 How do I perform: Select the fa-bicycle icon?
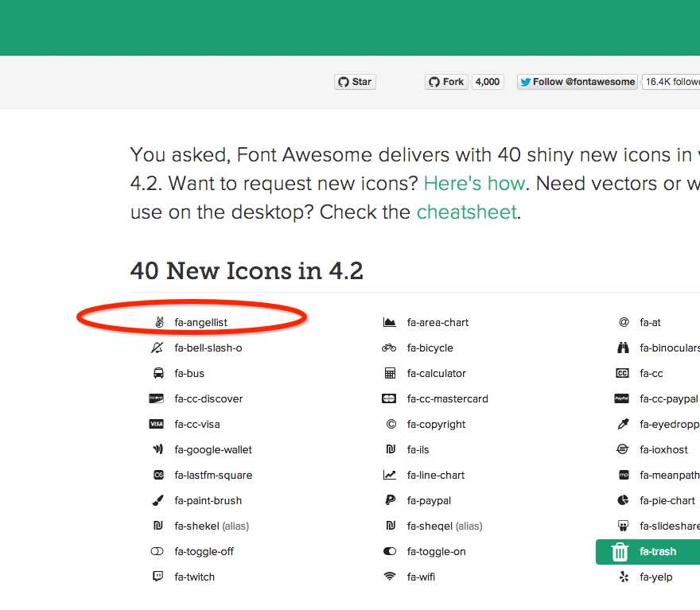(389, 348)
